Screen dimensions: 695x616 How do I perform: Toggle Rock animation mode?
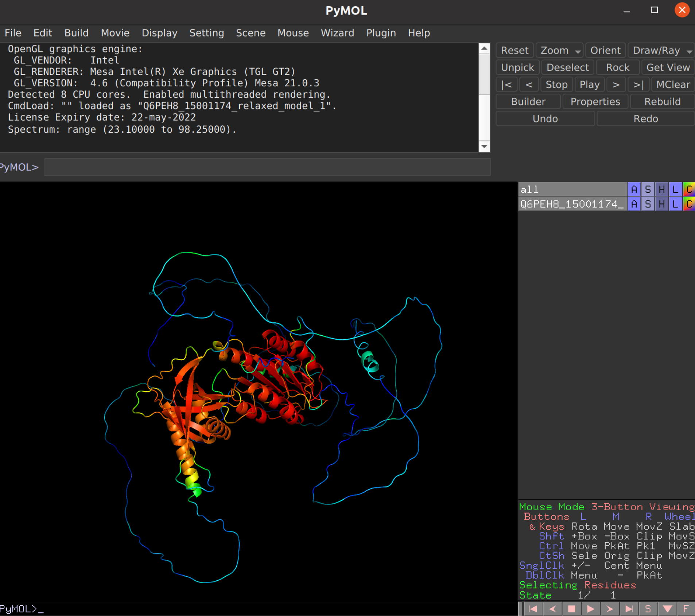(x=617, y=67)
